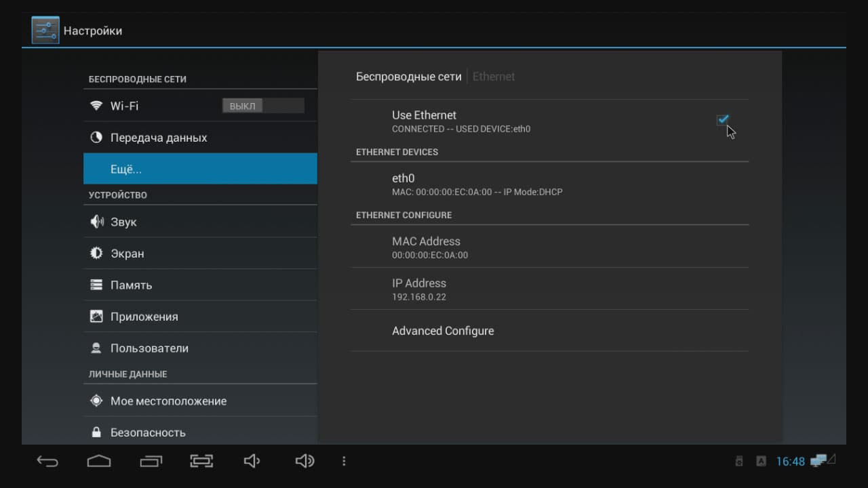The image size is (868, 488).
Task: Open the IP Address setting
Action: pos(550,289)
